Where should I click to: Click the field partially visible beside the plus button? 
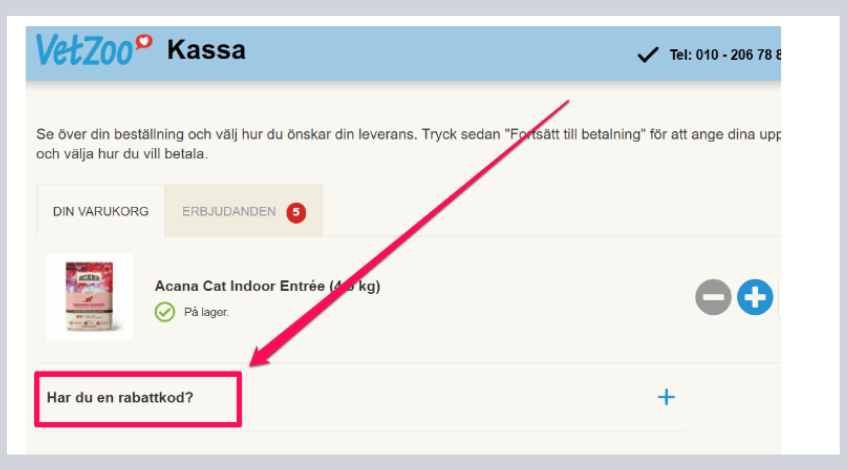tap(779, 299)
